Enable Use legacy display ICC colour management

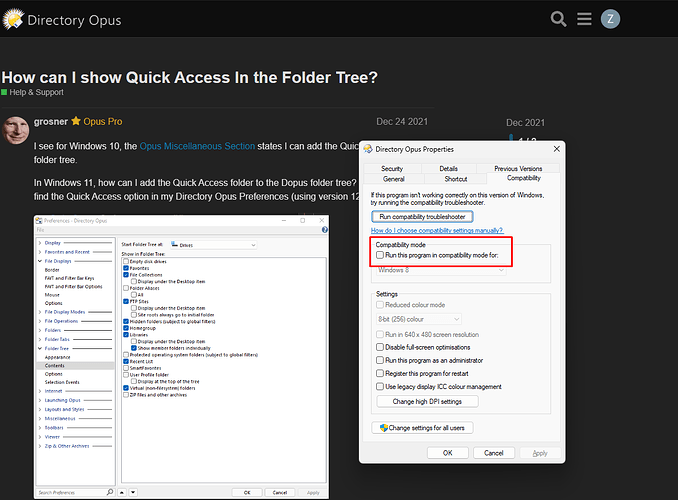click(380, 386)
